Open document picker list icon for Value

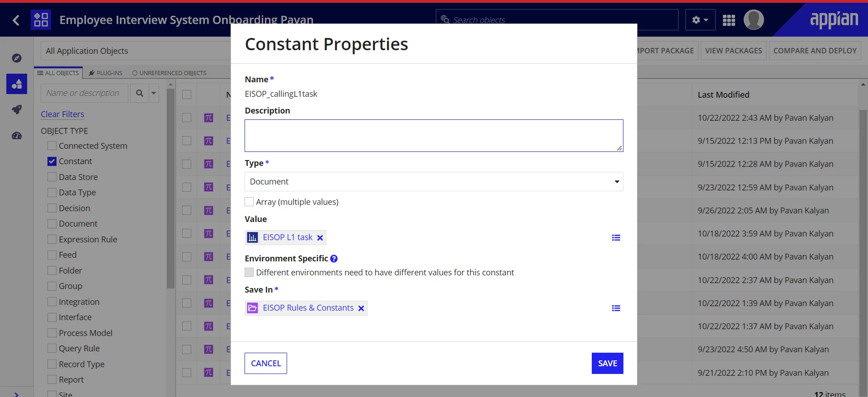[616, 238]
